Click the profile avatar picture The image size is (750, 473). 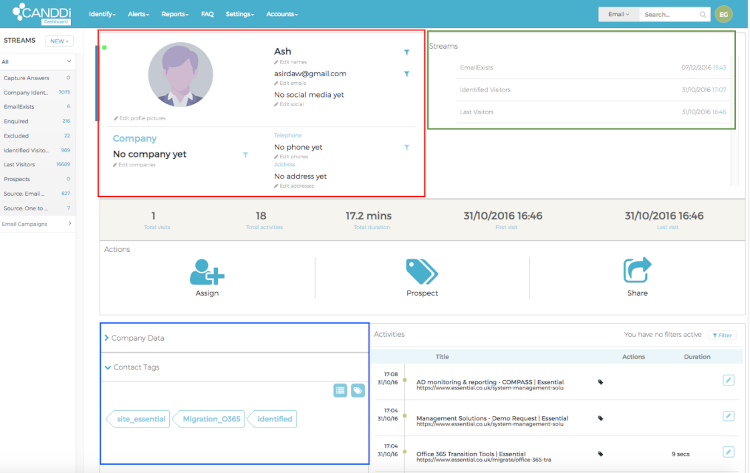point(180,74)
